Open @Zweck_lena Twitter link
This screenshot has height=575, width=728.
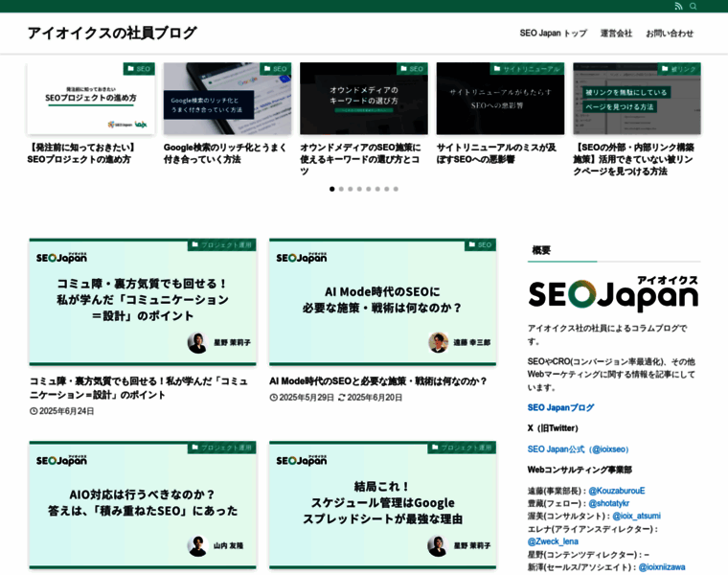click(553, 541)
